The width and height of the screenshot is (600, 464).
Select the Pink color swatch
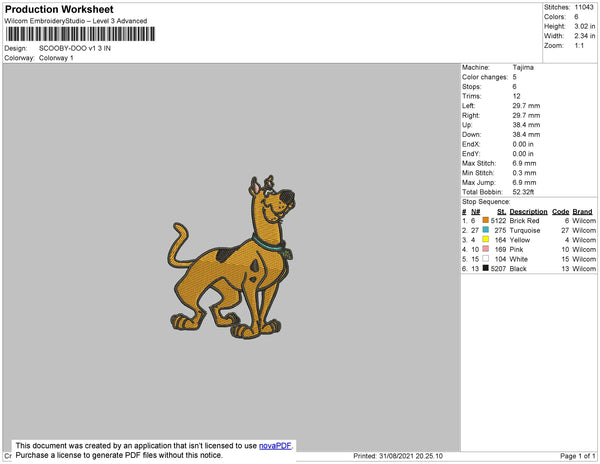click(x=486, y=249)
